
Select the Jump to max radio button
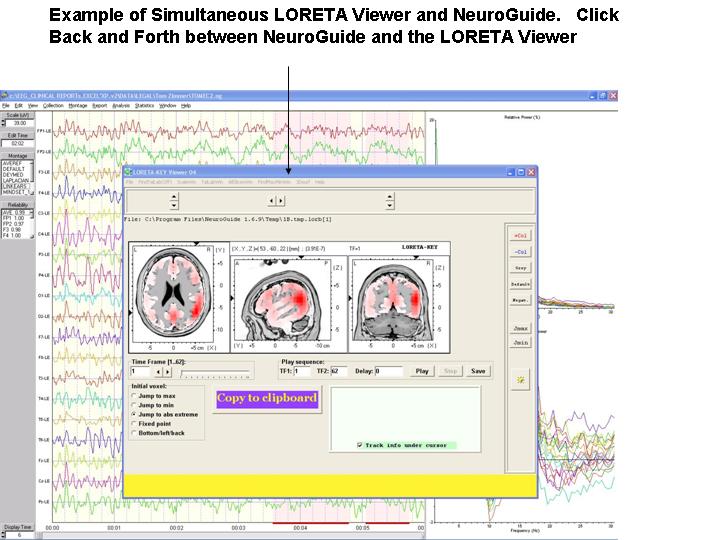[134, 396]
